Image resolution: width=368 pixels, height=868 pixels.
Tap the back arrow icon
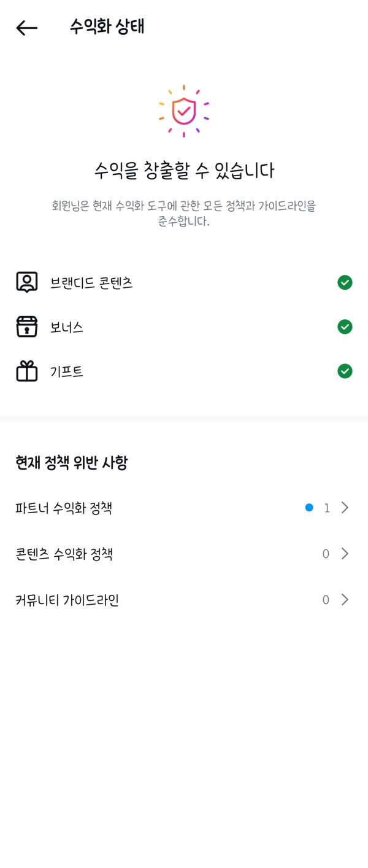(x=26, y=28)
